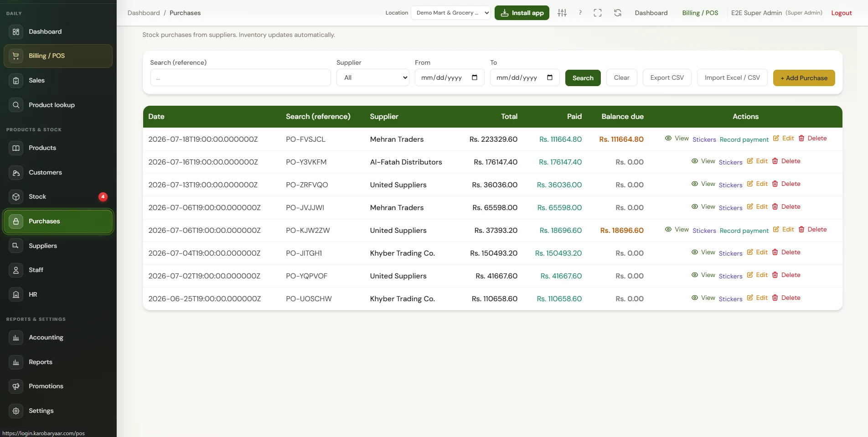Click the Import Excel / CSV button
Image resolution: width=868 pixels, height=437 pixels.
732,77
